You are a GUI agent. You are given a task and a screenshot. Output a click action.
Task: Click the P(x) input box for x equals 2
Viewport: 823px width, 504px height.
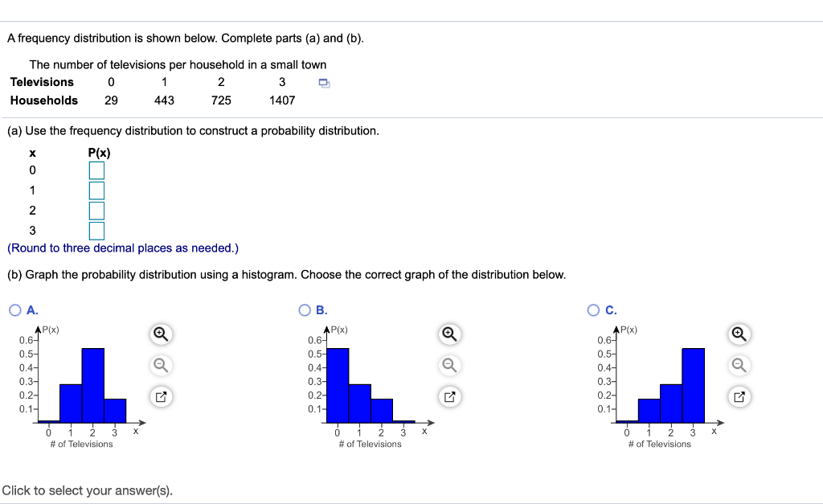tap(96, 211)
